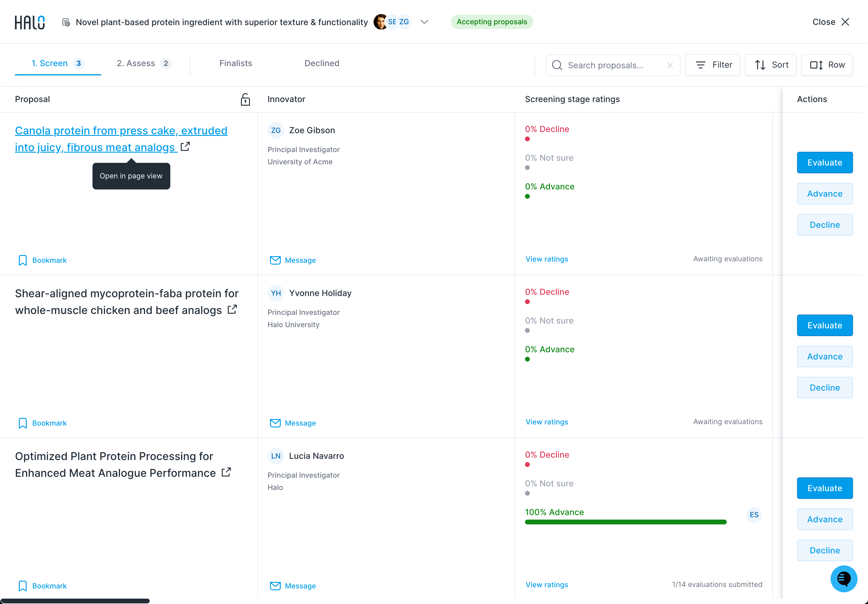View ratings for Lucia Navarro's proposal

coord(547,585)
